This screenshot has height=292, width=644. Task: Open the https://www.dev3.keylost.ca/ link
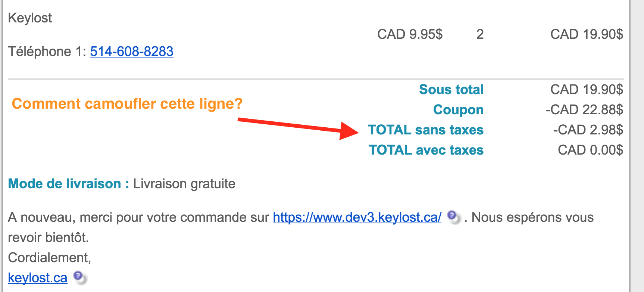[x=357, y=217]
